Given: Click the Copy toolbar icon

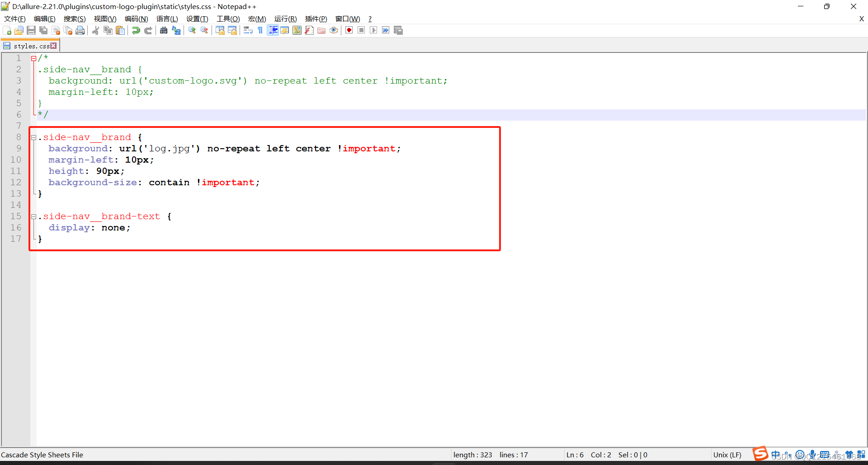Looking at the screenshot, I should 108,30.
